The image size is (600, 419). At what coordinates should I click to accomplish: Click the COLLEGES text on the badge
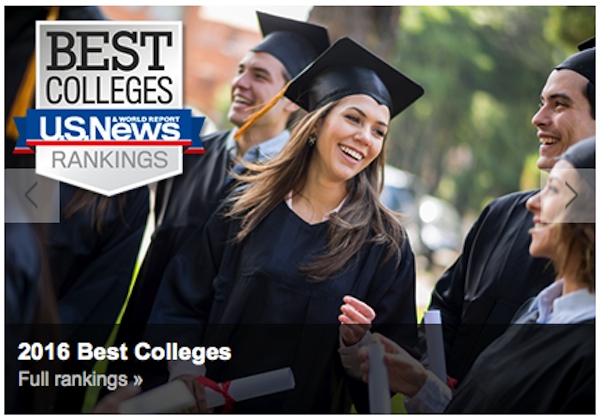click(109, 90)
